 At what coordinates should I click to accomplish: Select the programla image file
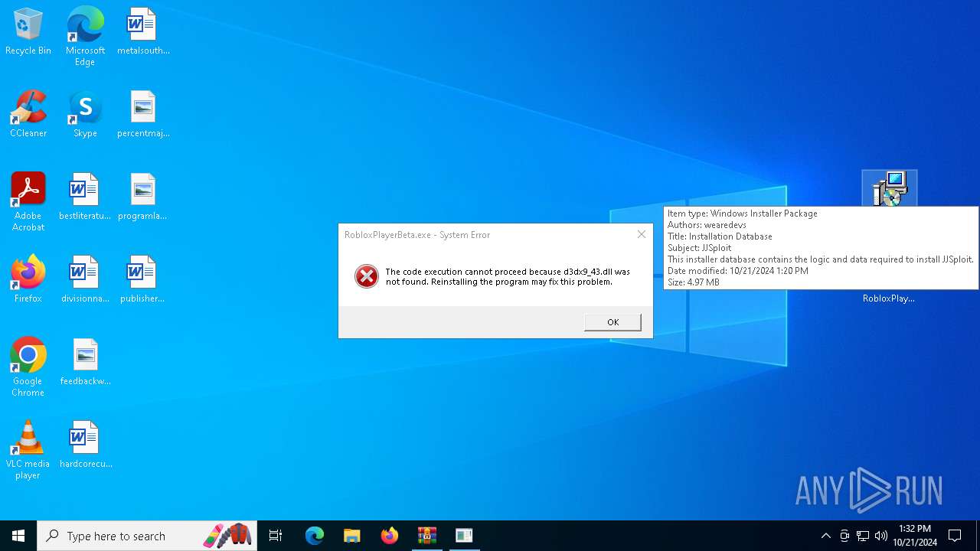pos(143,197)
